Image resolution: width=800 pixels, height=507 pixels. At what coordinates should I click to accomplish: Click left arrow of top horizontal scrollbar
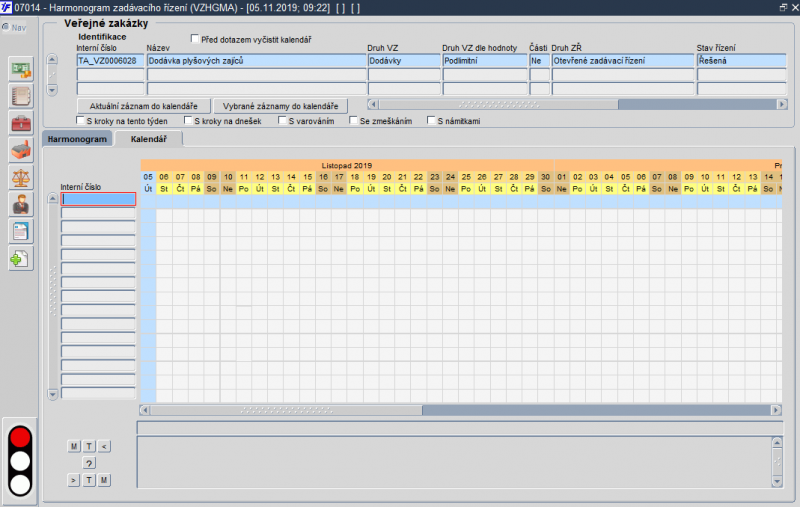click(x=373, y=104)
